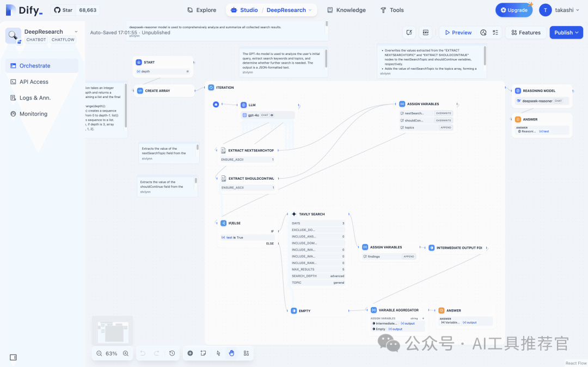Add a new node with plus icon
Viewport: 588px width, 367px height.
(x=190, y=353)
